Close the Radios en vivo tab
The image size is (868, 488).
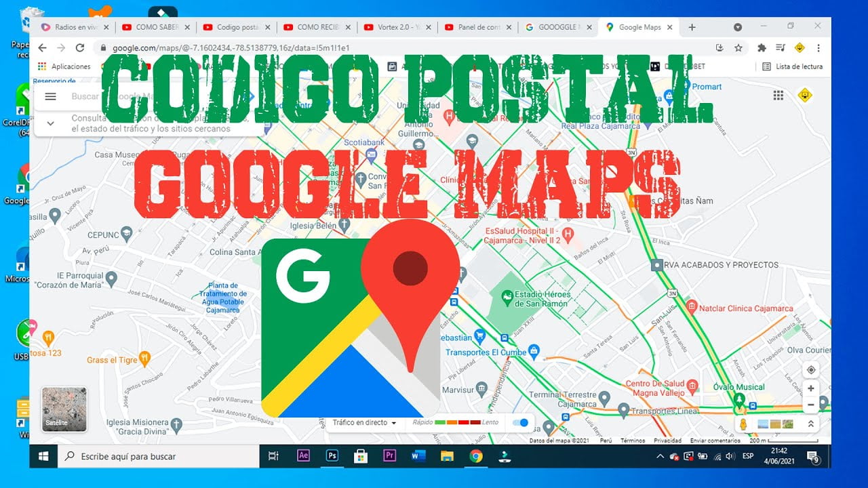pyautogui.click(x=106, y=27)
